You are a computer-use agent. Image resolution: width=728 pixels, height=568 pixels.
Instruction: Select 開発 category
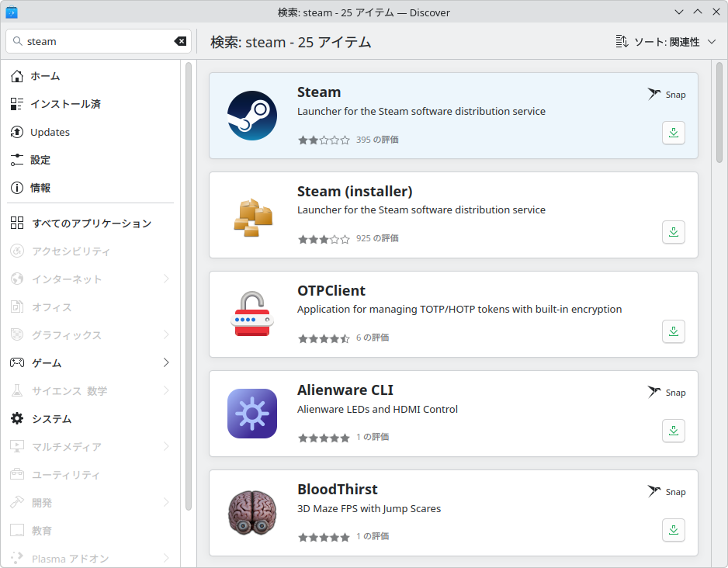[x=91, y=503]
